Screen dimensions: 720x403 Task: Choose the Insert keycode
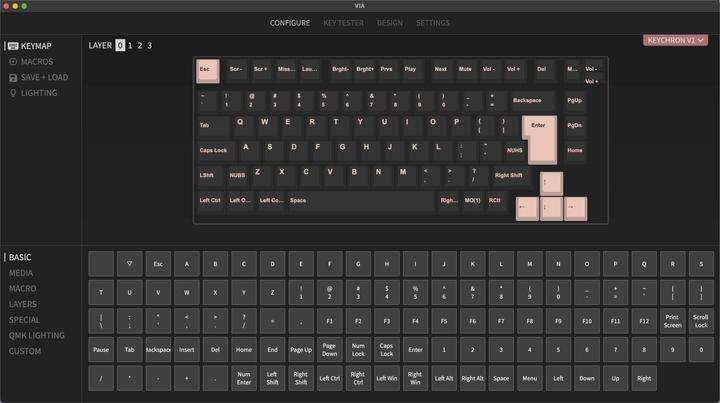point(186,350)
